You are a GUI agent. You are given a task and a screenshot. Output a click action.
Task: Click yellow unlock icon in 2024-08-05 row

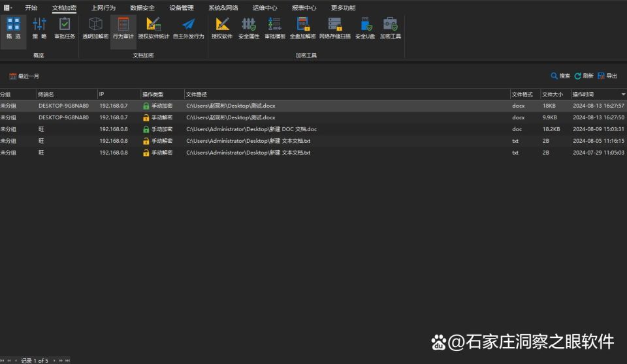click(x=146, y=141)
